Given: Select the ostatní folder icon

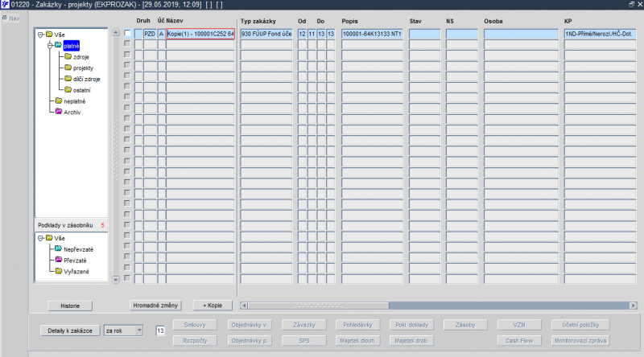Looking at the screenshot, I should pyautogui.click(x=68, y=90).
